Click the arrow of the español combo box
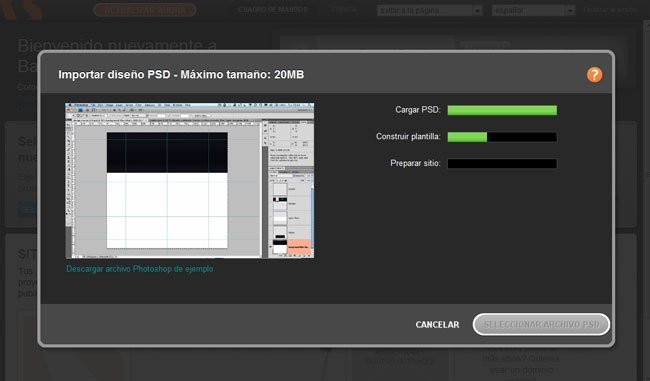 [x=570, y=10]
